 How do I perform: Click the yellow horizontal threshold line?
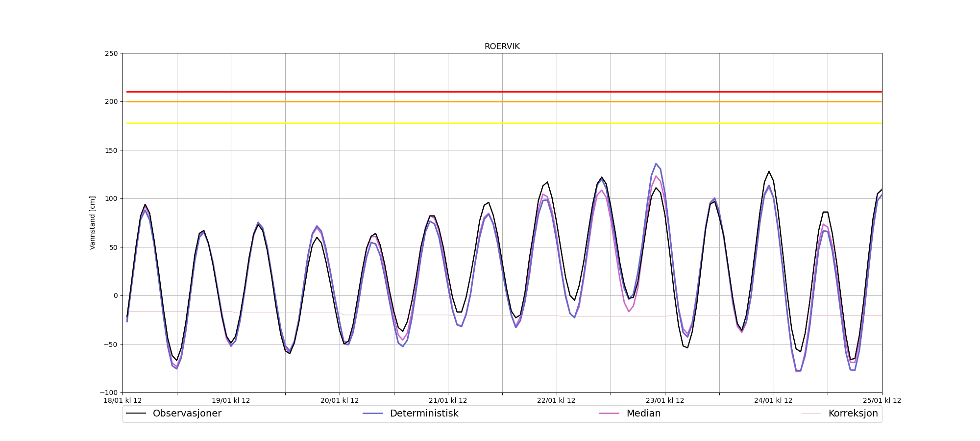coord(504,123)
